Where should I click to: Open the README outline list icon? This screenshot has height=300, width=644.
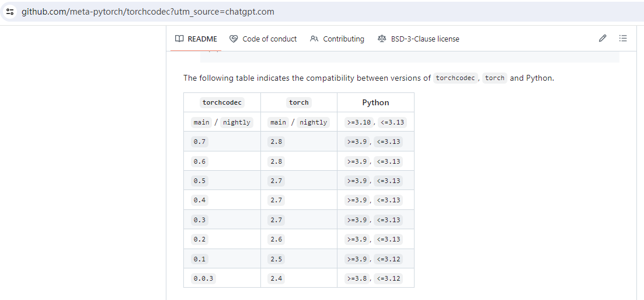pos(623,39)
